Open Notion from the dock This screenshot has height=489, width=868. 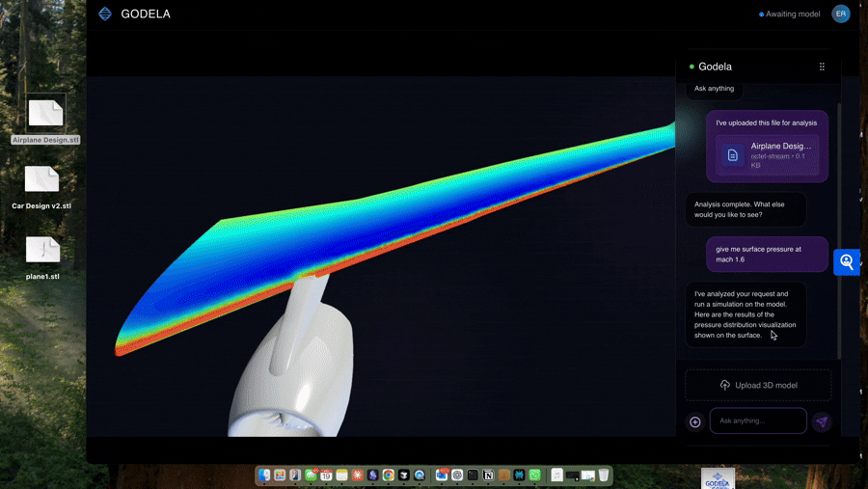(x=488, y=475)
